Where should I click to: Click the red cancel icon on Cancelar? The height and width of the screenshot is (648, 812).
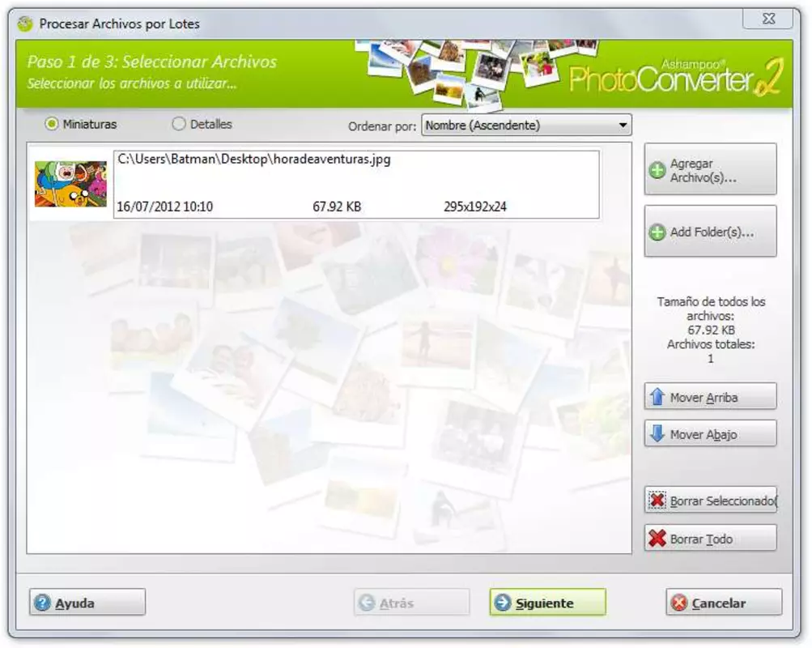[679, 603]
